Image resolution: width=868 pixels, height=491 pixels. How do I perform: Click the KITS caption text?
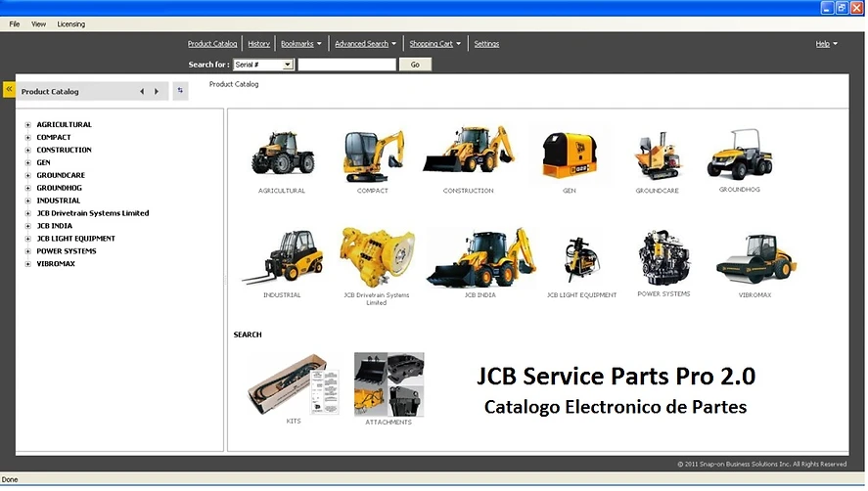coord(294,422)
